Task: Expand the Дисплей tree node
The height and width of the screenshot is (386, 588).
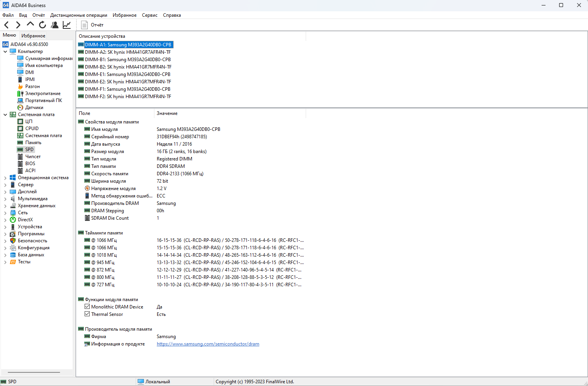Action: tap(5, 192)
